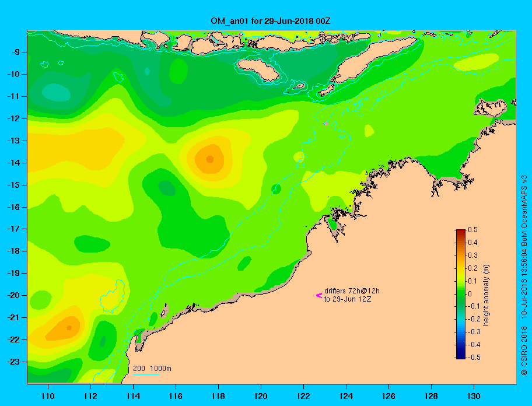Click the latitude axis label '-12'
This screenshot has height=406, width=532.
(13, 119)
